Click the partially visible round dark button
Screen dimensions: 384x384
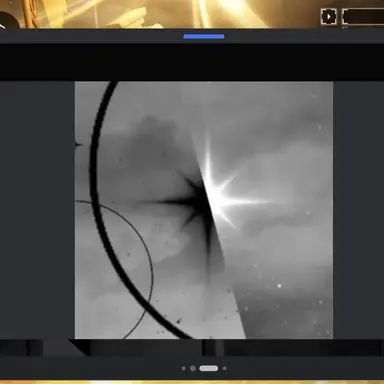click(8, 21)
